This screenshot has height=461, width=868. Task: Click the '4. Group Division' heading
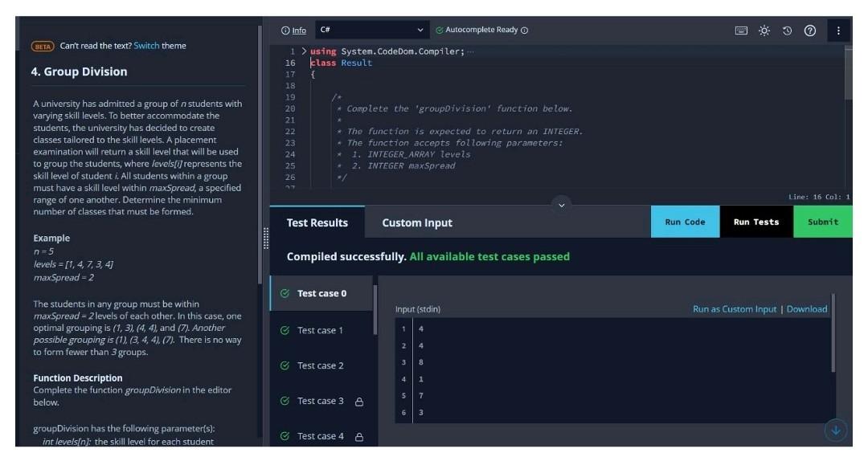[79, 72]
